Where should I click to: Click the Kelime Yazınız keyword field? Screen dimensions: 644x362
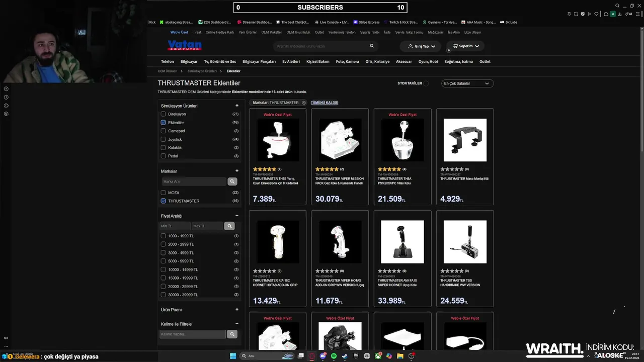pos(193,334)
